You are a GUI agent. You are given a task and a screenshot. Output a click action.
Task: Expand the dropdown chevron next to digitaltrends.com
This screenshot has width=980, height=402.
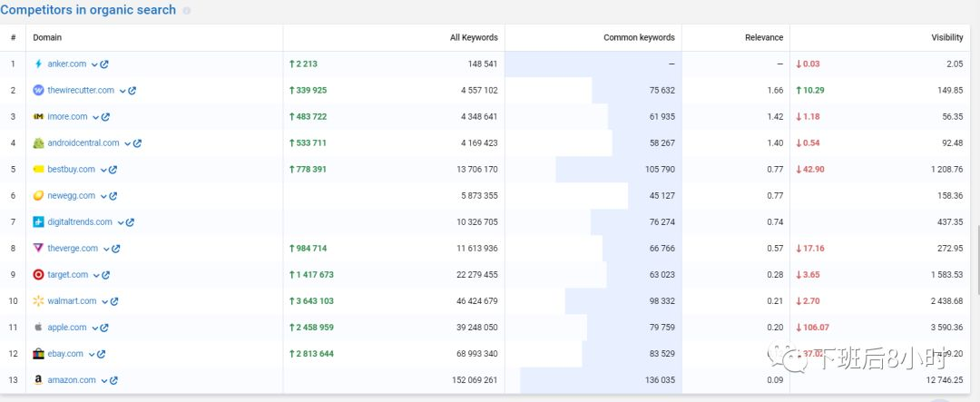click(x=120, y=222)
